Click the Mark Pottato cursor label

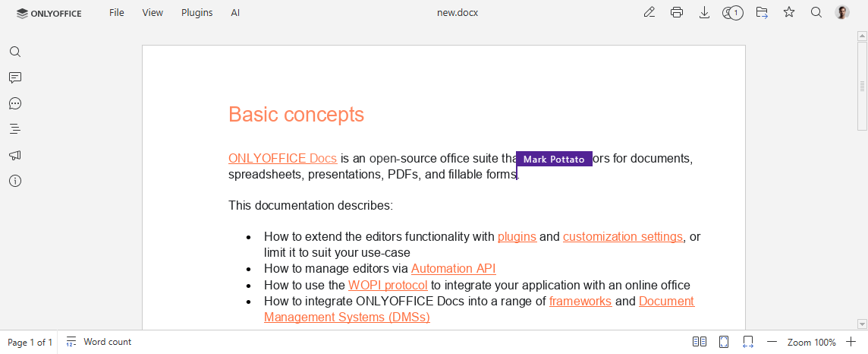[x=554, y=160]
